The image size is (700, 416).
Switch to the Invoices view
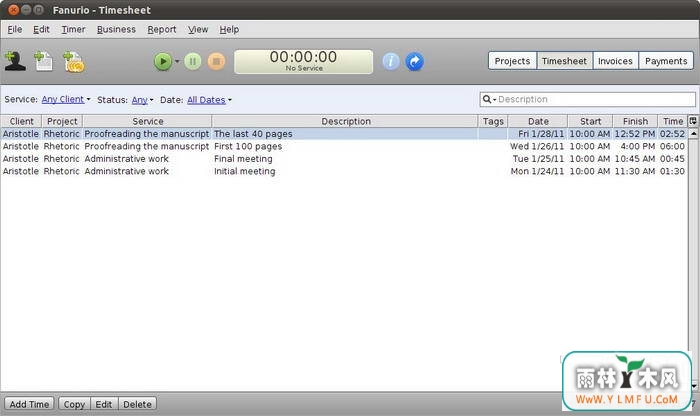[x=615, y=61]
